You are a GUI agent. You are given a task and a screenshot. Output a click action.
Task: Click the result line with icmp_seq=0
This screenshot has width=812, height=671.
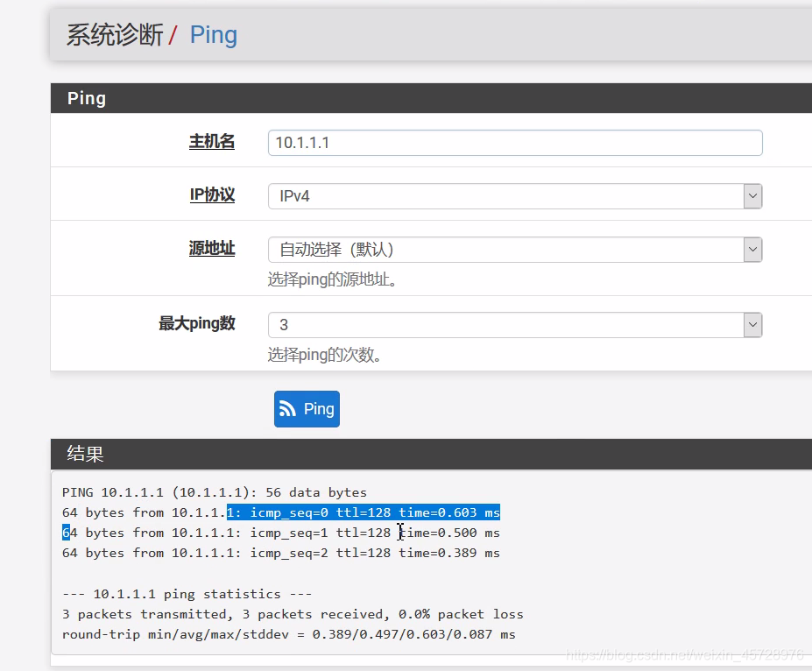(x=280, y=512)
